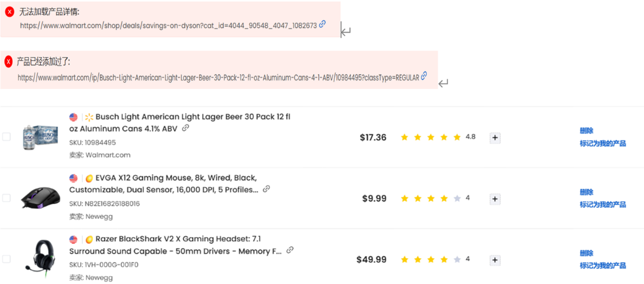Delete the Razer BlackShark headset via 删除

pos(587,253)
